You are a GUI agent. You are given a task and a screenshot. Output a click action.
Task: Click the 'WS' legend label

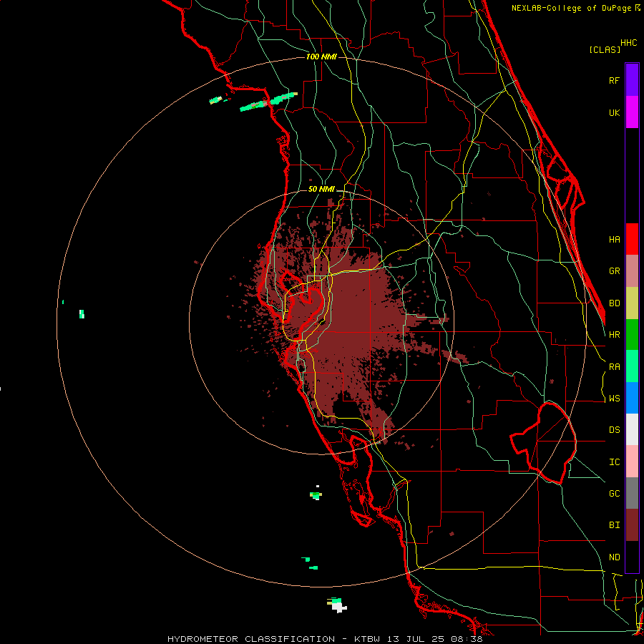(614, 399)
